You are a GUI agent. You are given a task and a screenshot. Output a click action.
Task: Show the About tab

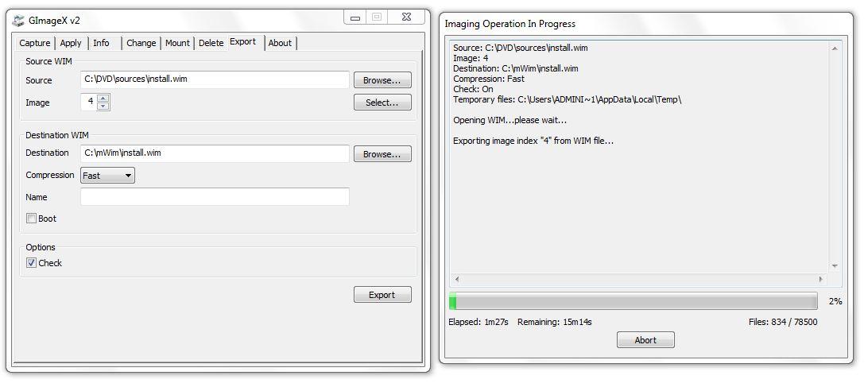tap(280, 43)
